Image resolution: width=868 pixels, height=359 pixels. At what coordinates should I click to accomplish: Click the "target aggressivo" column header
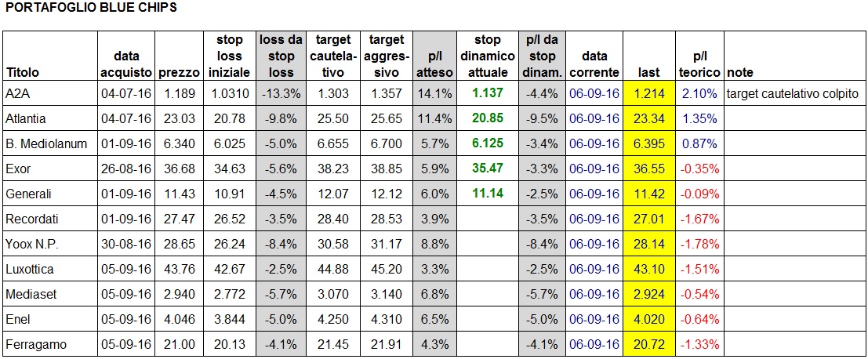386,56
